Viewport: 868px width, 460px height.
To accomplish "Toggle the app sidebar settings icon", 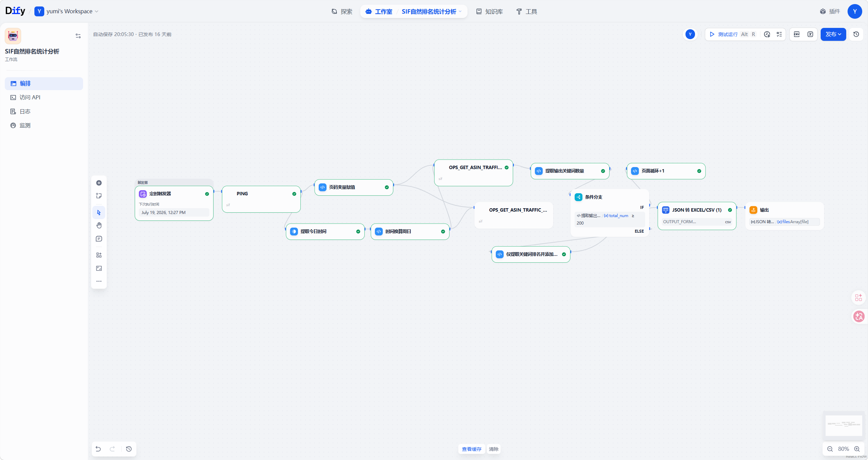I will click(78, 36).
